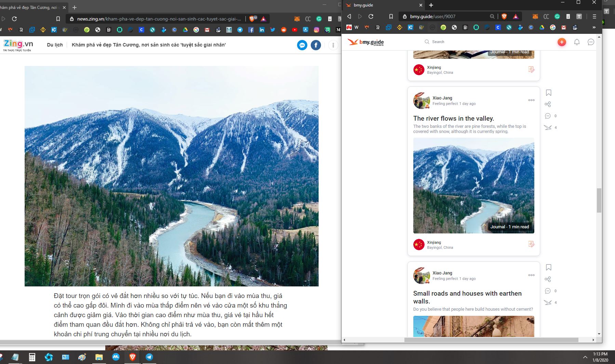Screen dimensions: 615x364
Task: Show hidden system tray icons
Action: pos(585,357)
